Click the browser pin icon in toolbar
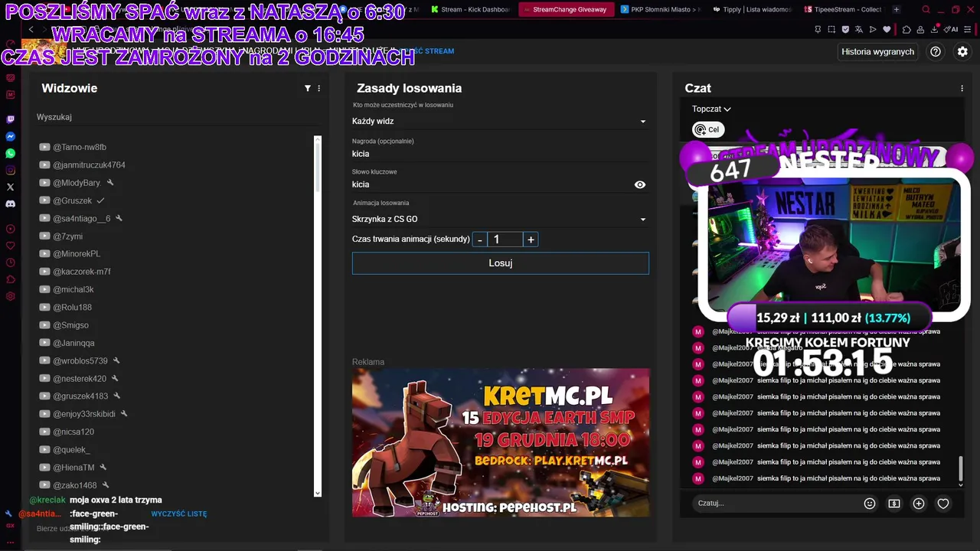Viewport: 980px width, 551px height. pos(818,29)
